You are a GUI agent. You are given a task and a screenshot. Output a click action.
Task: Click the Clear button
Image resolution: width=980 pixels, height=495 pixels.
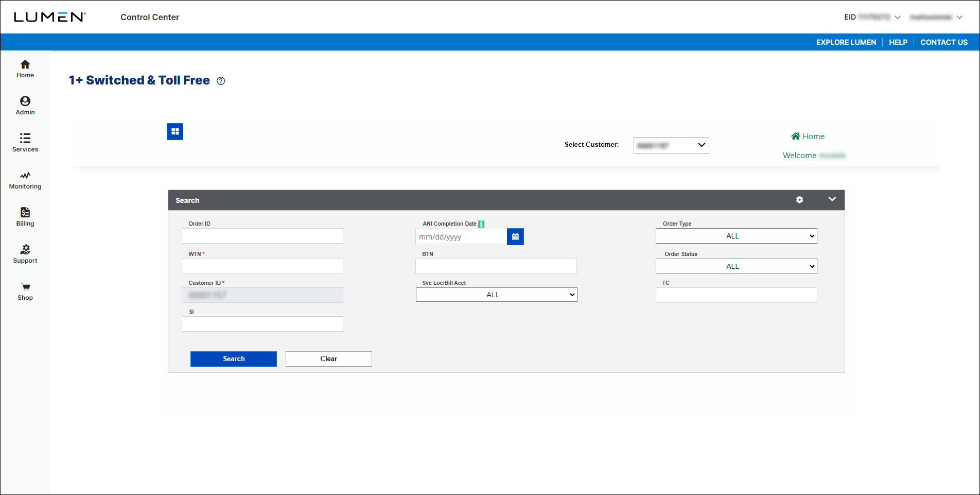coord(328,359)
